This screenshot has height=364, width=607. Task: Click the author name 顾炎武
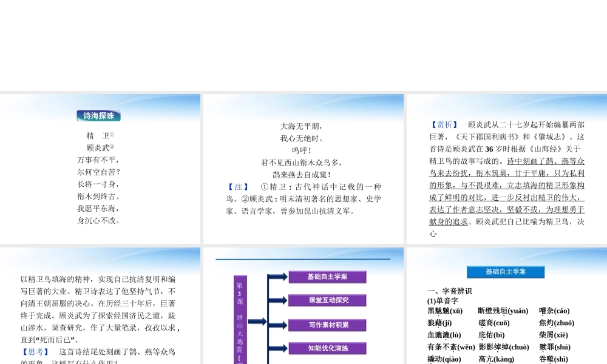pyautogui.click(x=100, y=148)
